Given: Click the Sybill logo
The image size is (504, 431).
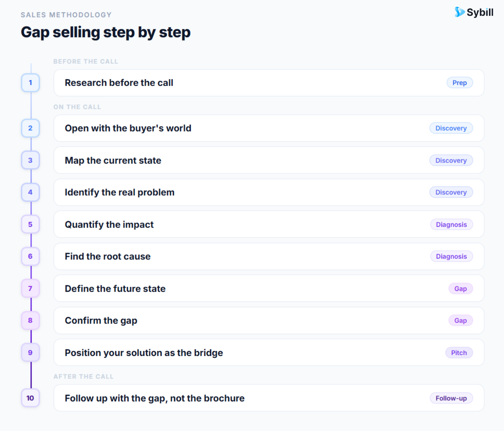Looking at the screenshot, I should click(x=474, y=12).
